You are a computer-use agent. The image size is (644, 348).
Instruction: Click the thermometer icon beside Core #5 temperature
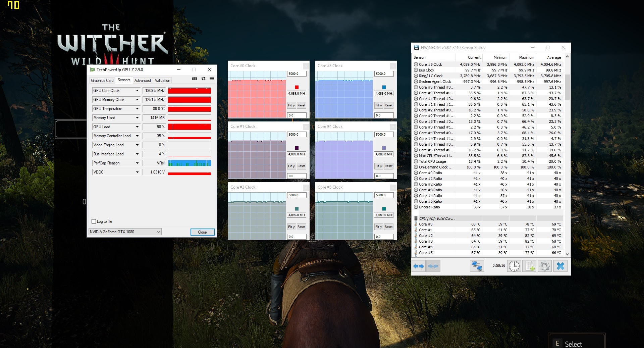click(x=416, y=253)
